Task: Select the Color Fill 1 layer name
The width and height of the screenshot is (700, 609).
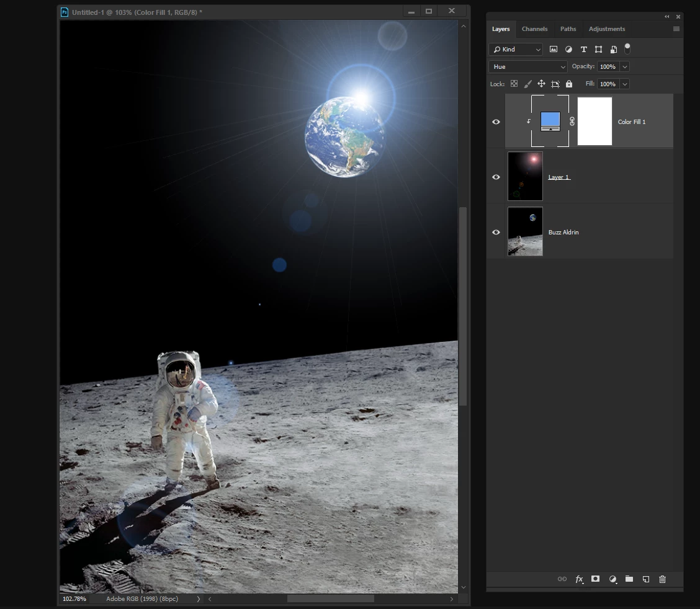Action: [632, 122]
